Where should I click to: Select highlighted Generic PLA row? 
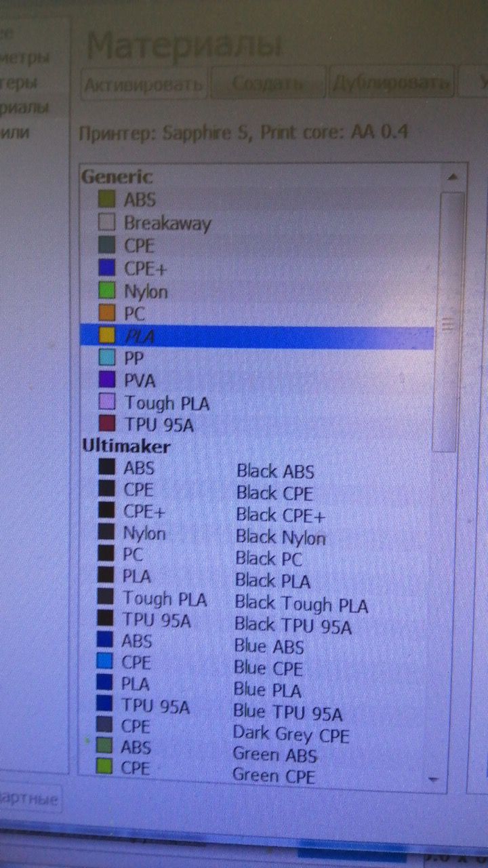pos(257,337)
